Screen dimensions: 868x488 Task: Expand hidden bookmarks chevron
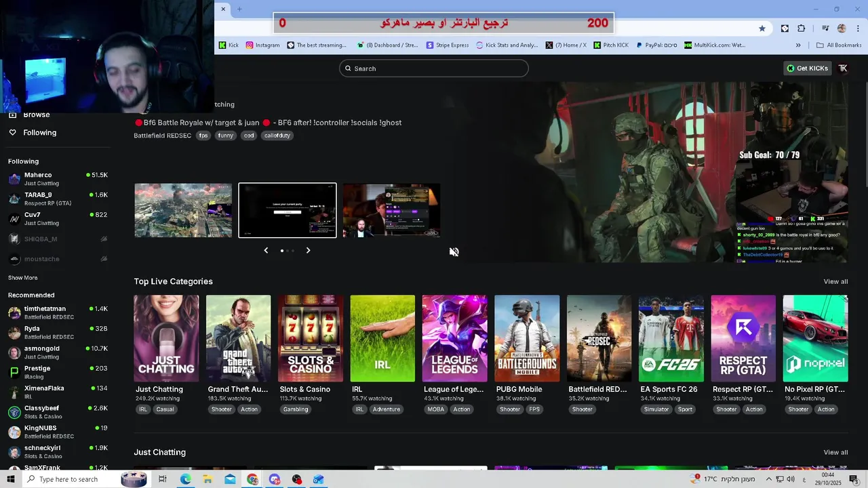tap(798, 45)
